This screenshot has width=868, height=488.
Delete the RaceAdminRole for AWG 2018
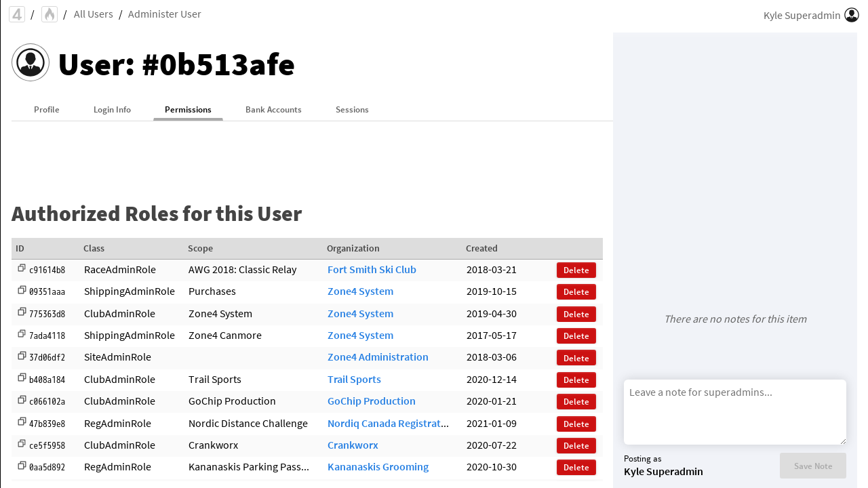[x=576, y=270]
